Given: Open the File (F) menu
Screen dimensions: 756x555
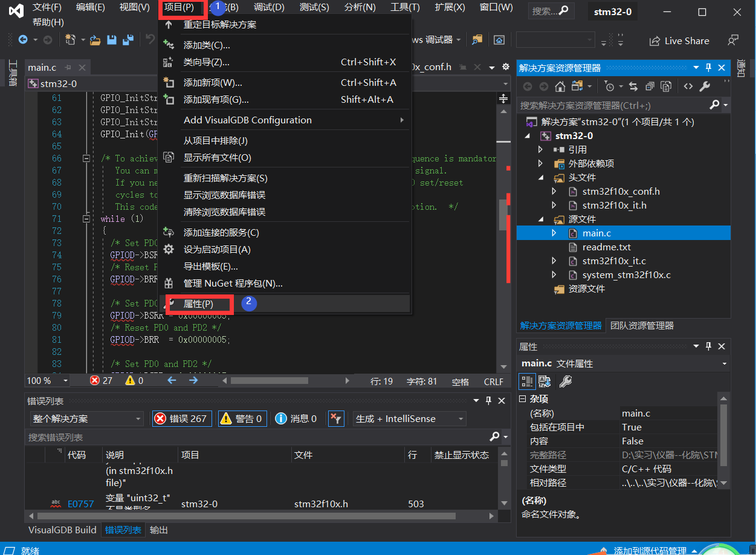Looking at the screenshot, I should coord(47,7).
